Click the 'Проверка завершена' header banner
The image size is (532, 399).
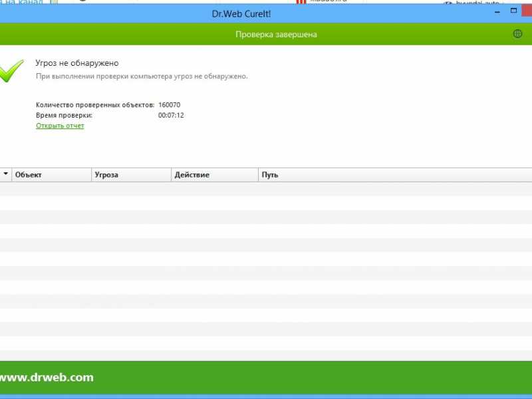(276, 34)
